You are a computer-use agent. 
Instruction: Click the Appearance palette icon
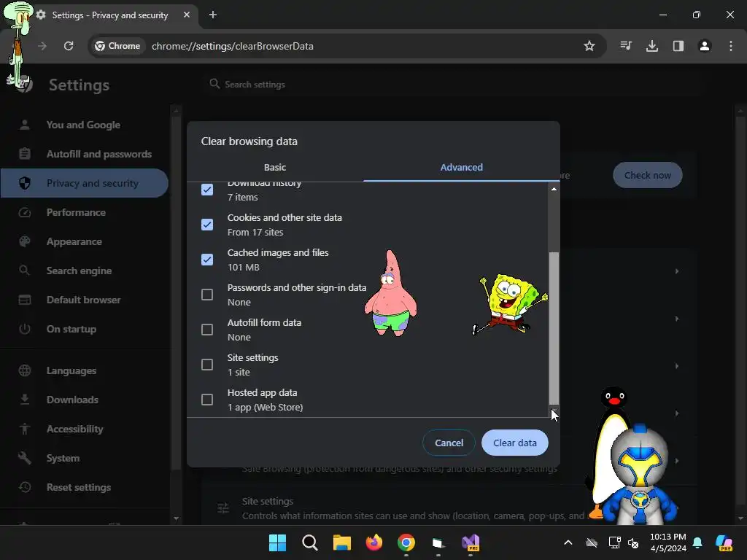point(25,241)
